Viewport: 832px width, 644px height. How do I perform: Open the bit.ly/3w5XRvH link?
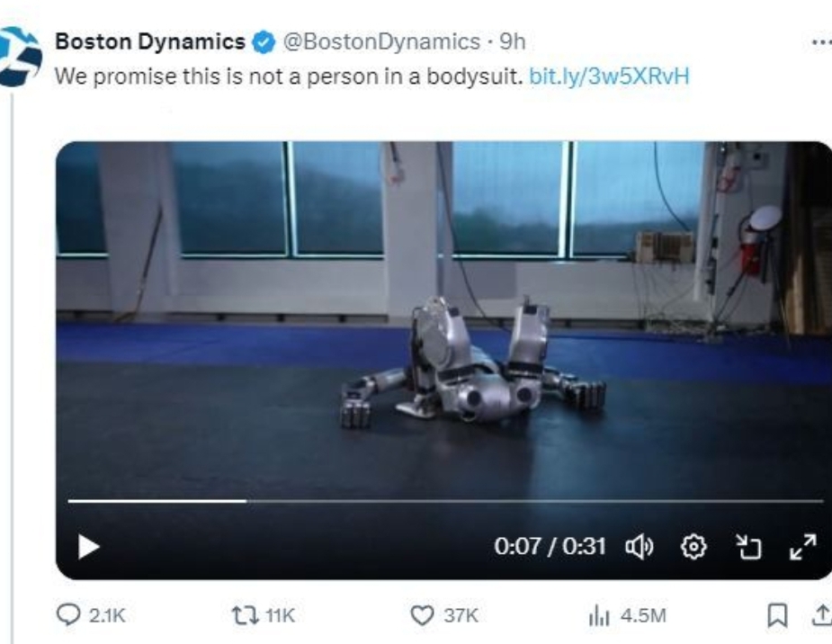[x=609, y=76]
